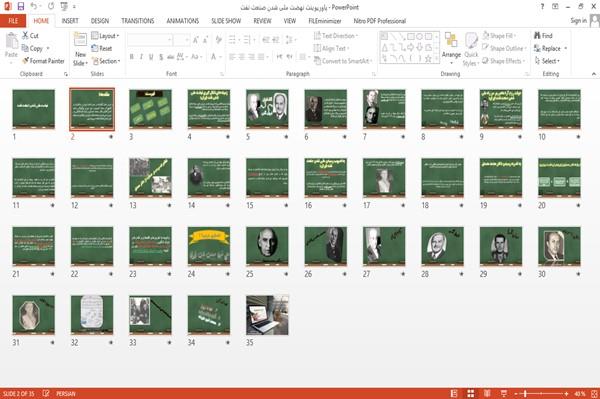This screenshot has height=399, width=600.
Task: Increase font size with the larger A
Action: click(x=196, y=40)
